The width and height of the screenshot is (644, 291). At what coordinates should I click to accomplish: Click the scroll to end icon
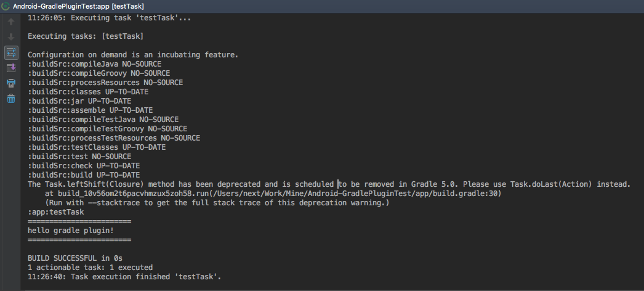[11, 68]
